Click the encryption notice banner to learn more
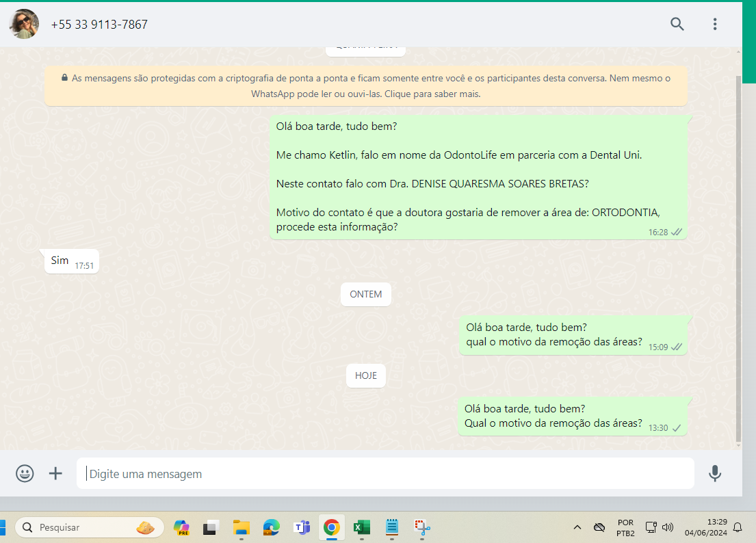This screenshot has height=543, width=756. pos(366,86)
